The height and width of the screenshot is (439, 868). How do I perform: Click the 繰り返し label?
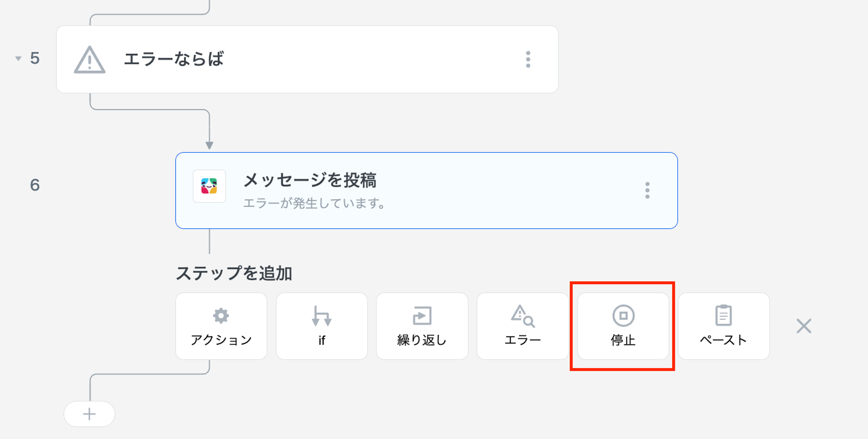pyautogui.click(x=422, y=340)
